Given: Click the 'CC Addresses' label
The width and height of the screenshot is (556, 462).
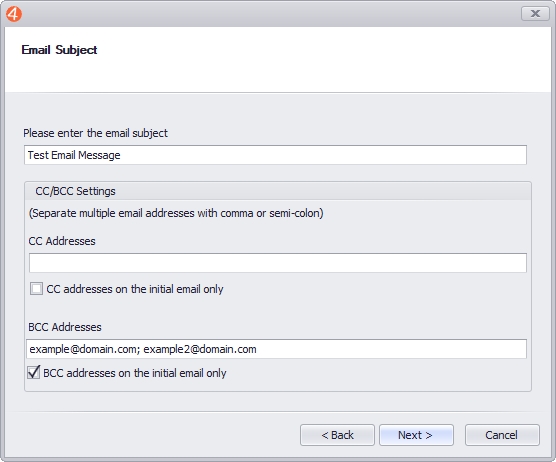Looking at the screenshot, I should pos(62,241).
